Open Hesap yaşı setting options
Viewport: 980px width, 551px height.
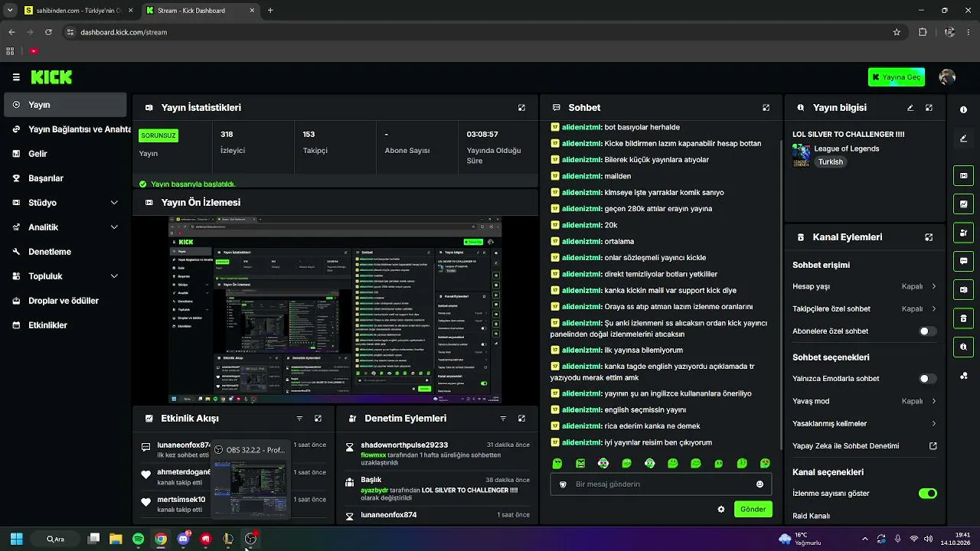pyautogui.click(x=864, y=286)
